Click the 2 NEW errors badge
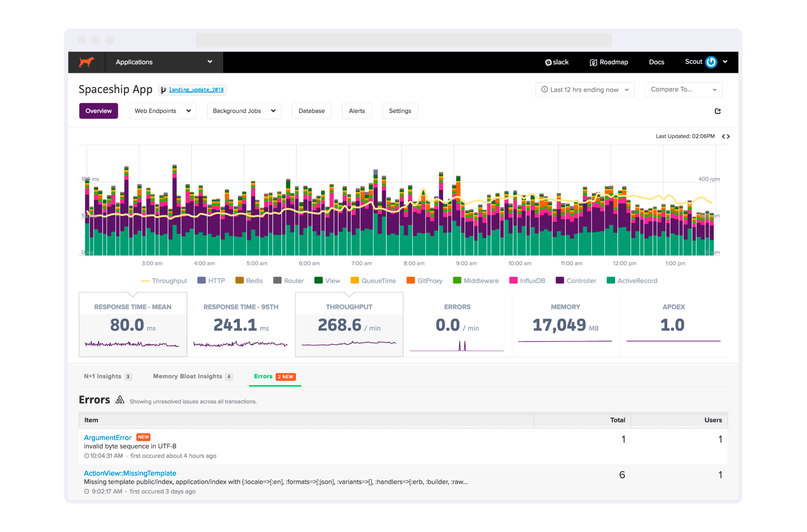807x532 pixels. click(x=286, y=377)
